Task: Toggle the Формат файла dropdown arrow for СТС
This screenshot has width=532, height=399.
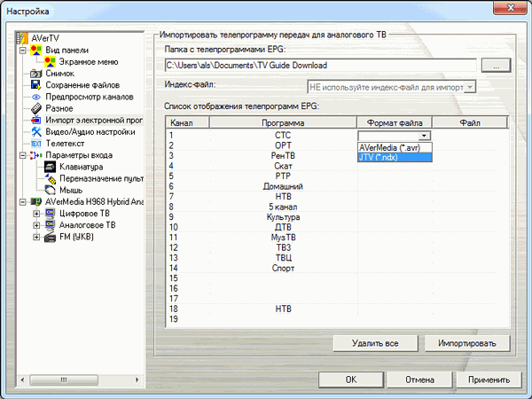Action: 424,136
